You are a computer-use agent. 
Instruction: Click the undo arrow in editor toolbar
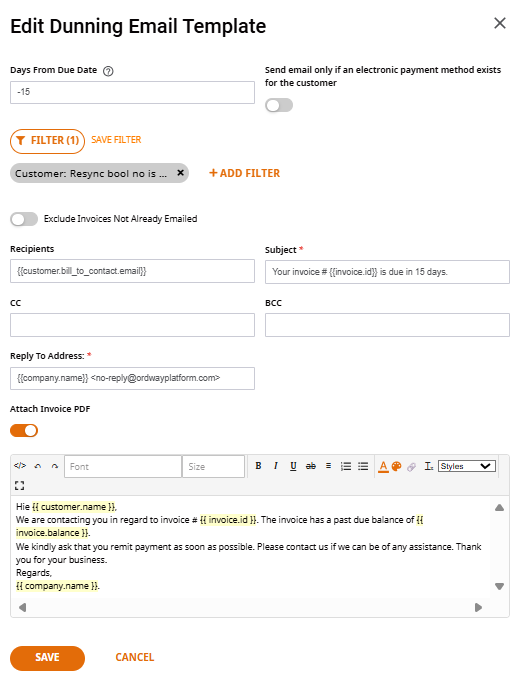38,466
